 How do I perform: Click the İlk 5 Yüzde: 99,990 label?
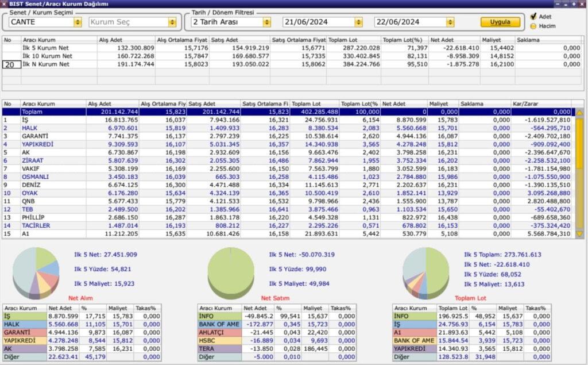(298, 269)
